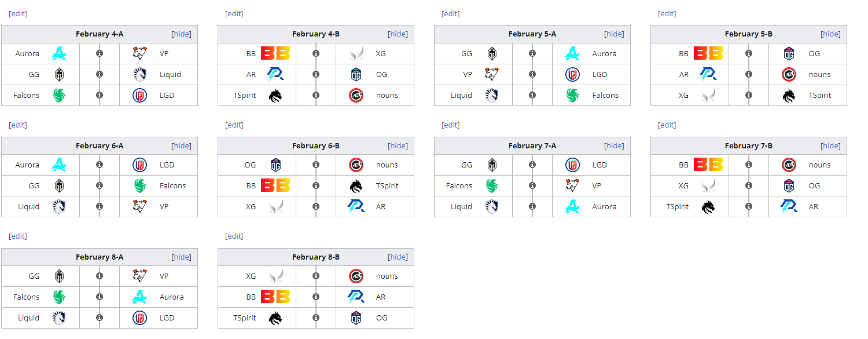Click the nouns logo in February 8-B

pyautogui.click(x=356, y=276)
